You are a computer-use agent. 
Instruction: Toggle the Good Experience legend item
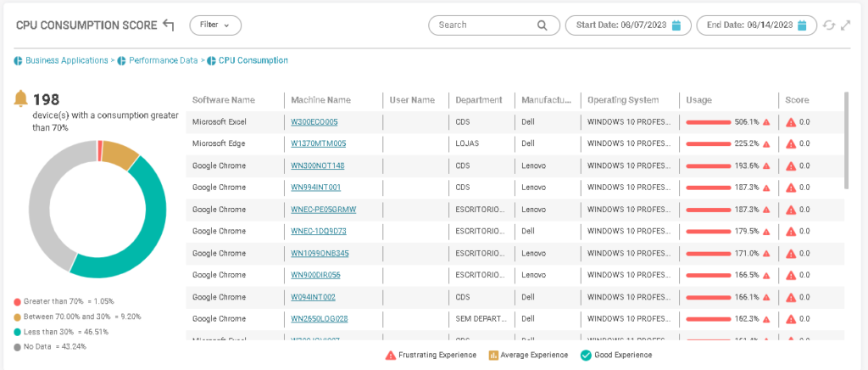[x=615, y=356]
